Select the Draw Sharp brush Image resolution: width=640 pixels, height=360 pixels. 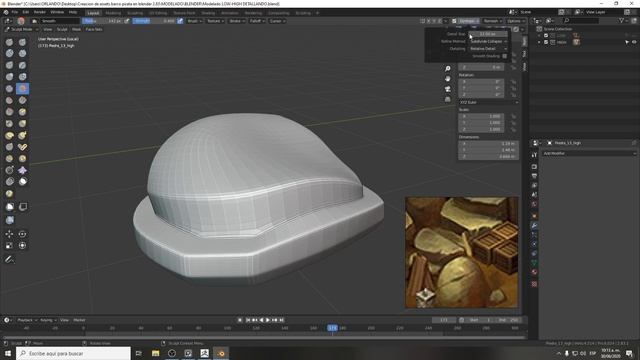pos(22,42)
